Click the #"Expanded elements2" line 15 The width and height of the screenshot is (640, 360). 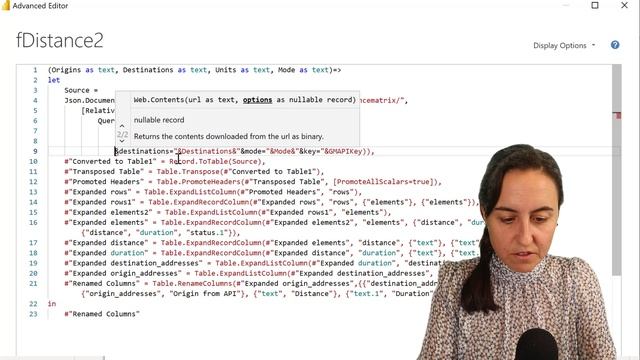[x=228, y=213]
